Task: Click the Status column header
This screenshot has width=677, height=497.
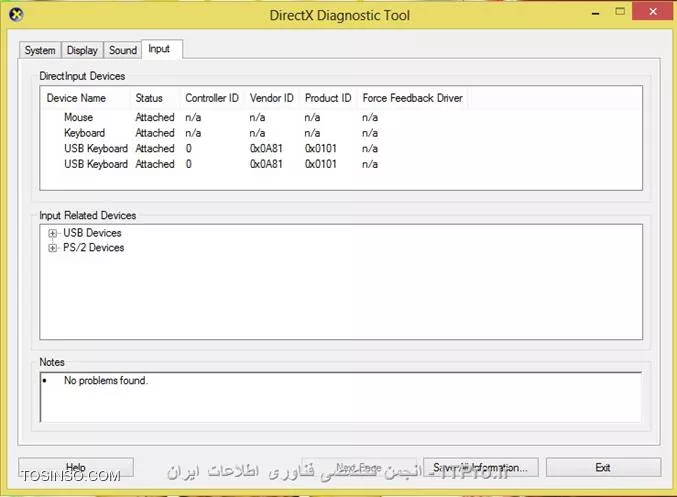Action: (x=155, y=98)
